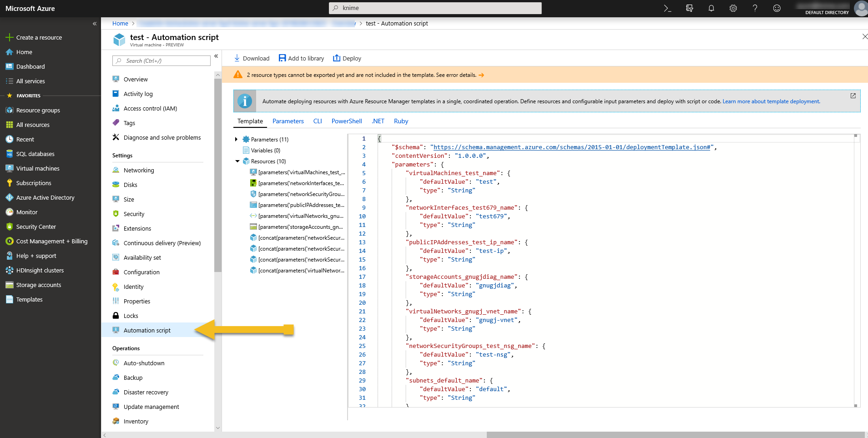Collapse the left Azure sidebar chevron

click(95, 24)
